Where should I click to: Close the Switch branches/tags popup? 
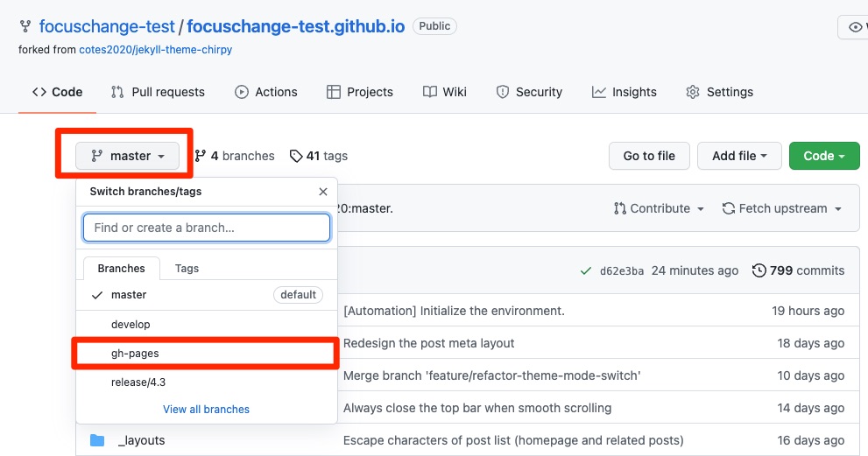pyautogui.click(x=323, y=192)
